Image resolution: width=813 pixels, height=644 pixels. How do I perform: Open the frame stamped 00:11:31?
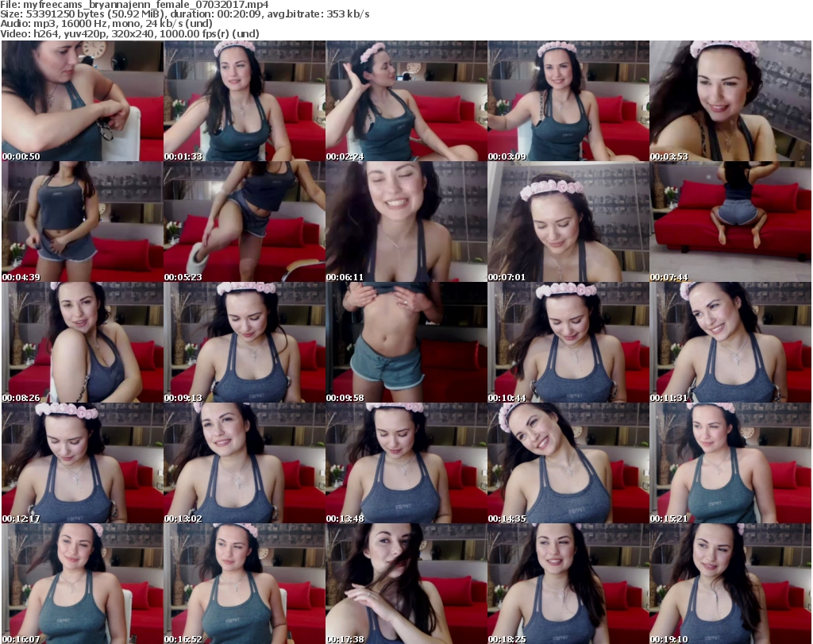coord(730,343)
